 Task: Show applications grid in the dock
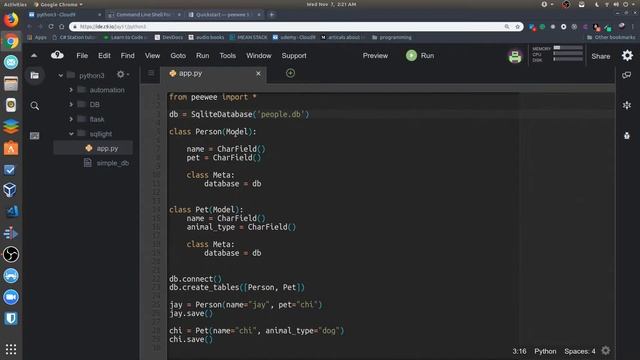[11, 349]
